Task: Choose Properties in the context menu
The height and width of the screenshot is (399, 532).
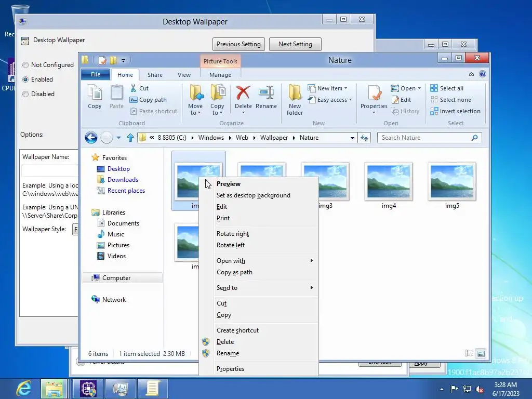Action: 230,369
